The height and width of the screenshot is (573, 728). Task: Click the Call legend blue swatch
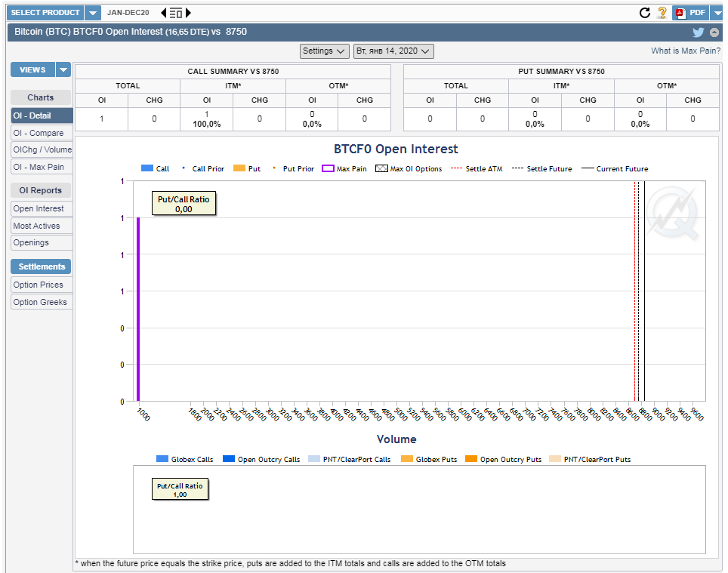point(147,168)
